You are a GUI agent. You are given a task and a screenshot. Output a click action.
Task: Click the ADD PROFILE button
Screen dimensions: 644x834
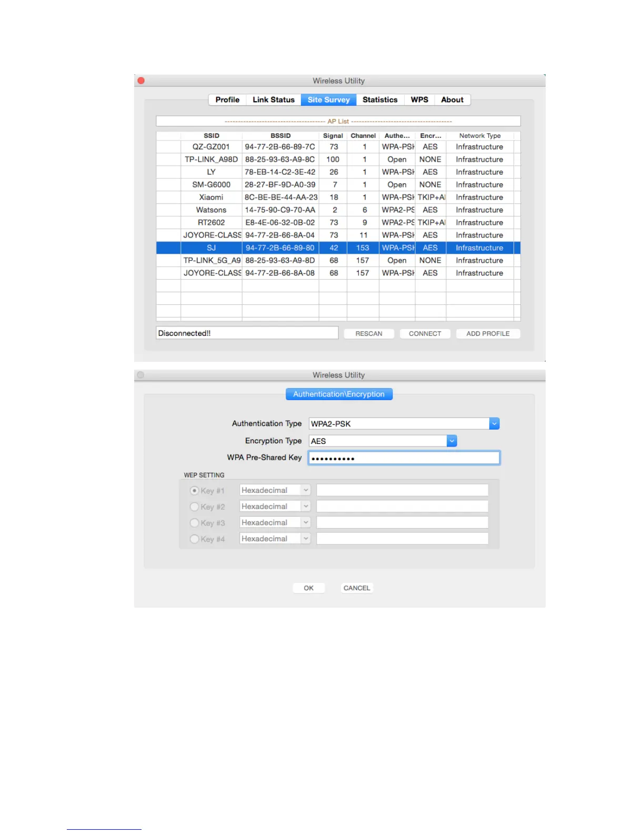(488, 333)
